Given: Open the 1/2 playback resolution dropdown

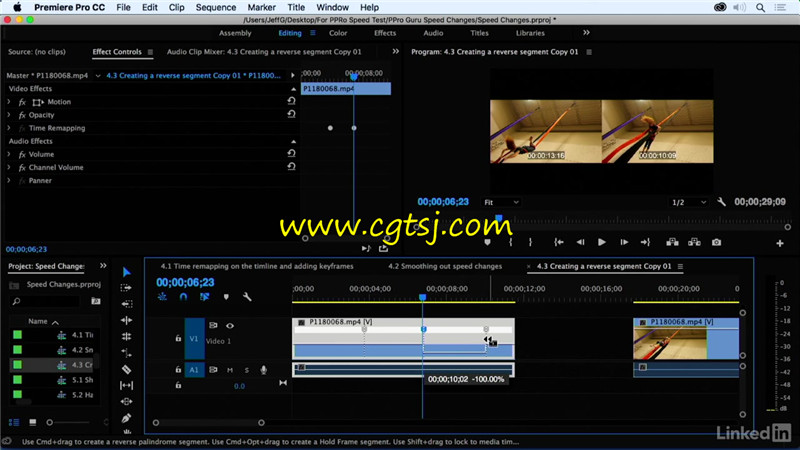Looking at the screenshot, I should (x=688, y=203).
